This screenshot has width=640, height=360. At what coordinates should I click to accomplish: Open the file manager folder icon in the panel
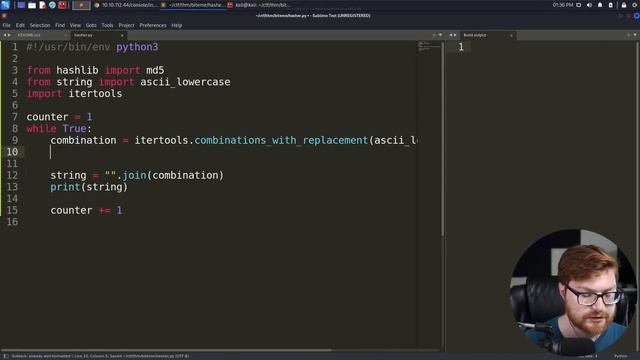[32, 5]
